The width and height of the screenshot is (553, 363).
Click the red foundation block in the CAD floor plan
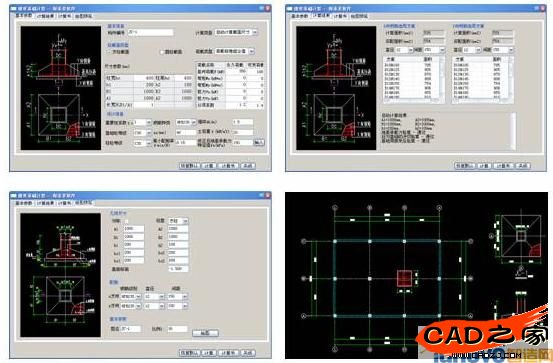(405, 278)
